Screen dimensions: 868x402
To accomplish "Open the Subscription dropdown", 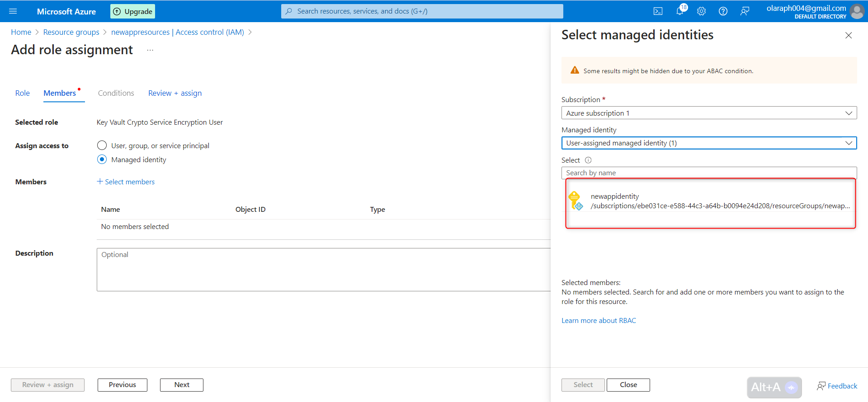I will coord(709,113).
